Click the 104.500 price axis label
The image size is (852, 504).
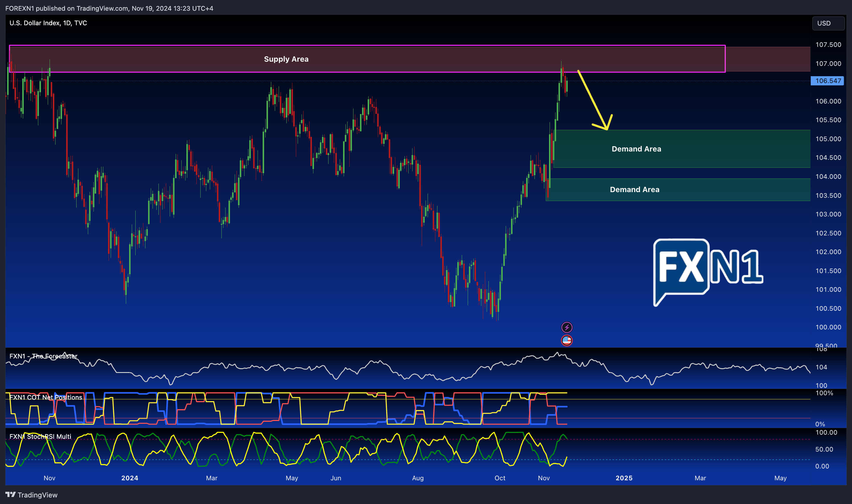[828, 158]
